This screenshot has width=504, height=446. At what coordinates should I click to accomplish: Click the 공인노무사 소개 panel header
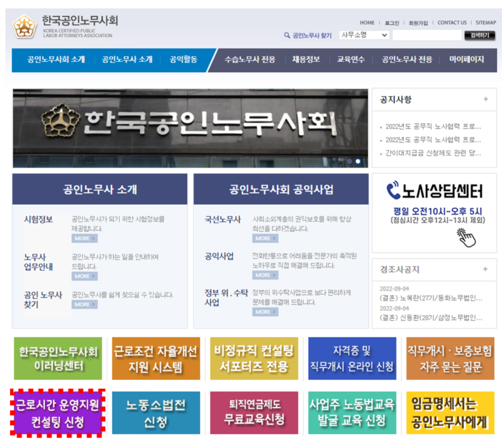[99, 189]
